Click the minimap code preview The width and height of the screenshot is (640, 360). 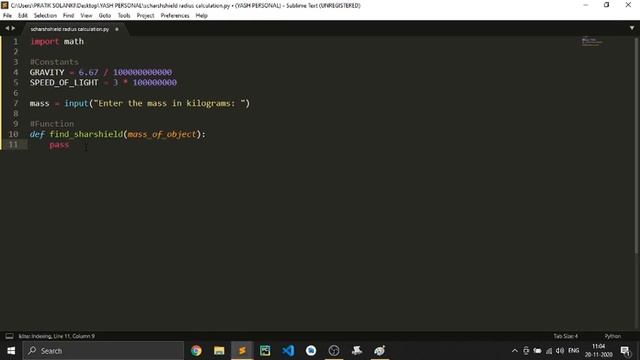[591, 41]
